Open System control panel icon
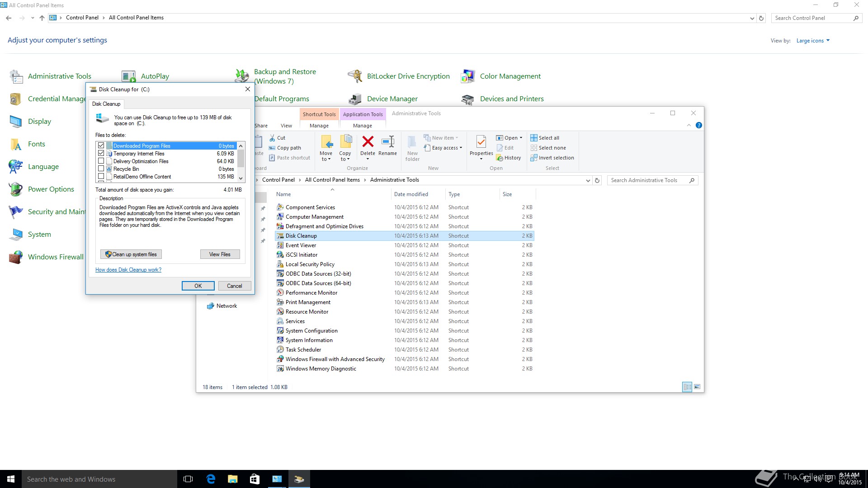Image resolution: width=868 pixels, height=488 pixels. pyautogui.click(x=16, y=235)
